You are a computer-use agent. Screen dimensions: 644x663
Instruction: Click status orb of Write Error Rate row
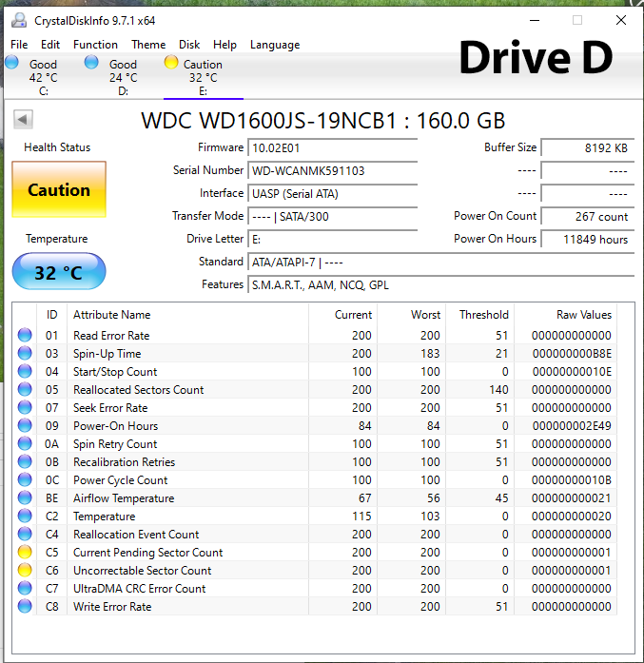pyautogui.click(x=25, y=606)
